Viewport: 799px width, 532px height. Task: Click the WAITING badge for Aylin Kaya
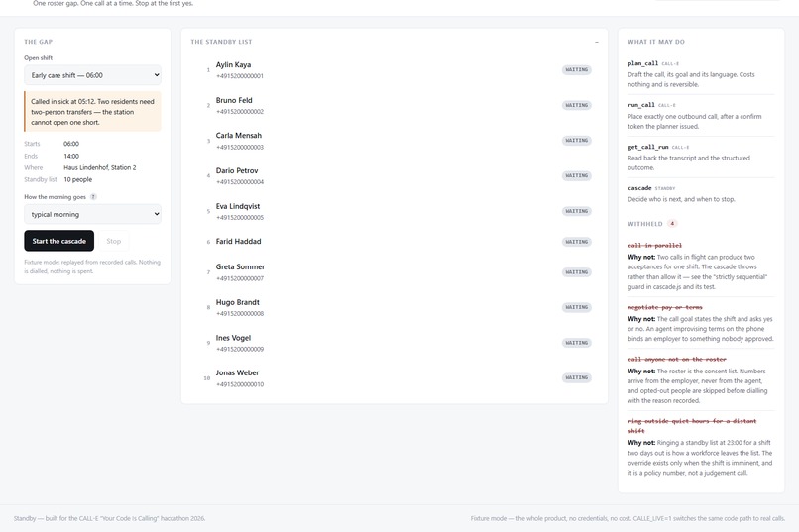pyautogui.click(x=577, y=69)
